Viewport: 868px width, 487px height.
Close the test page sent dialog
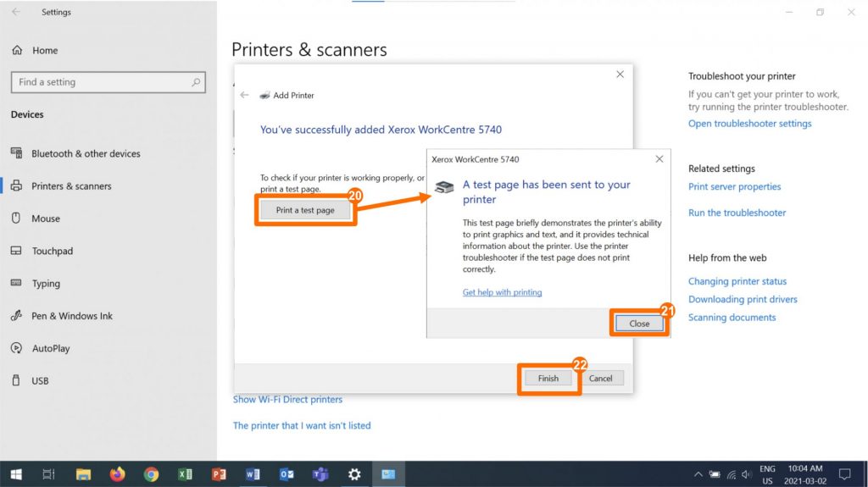tap(639, 324)
